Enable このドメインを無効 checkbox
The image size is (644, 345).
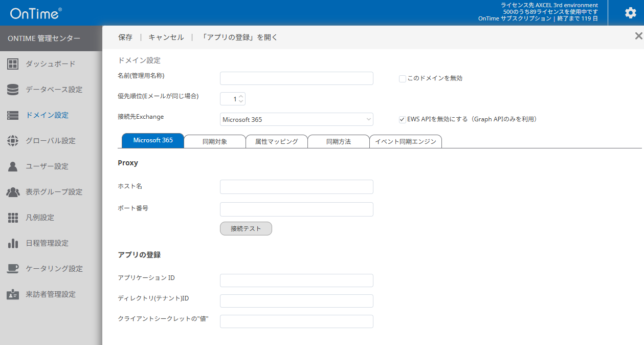click(403, 78)
